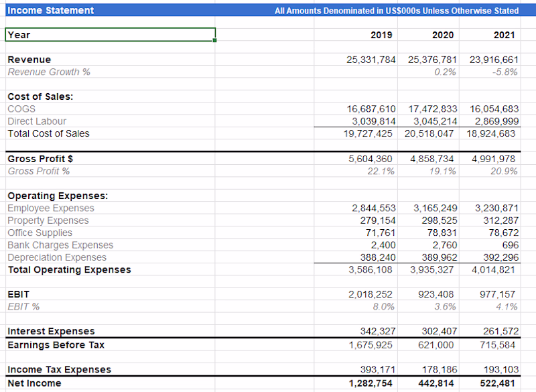Click the Interest Expenses label
The image size is (536, 392).
point(51,331)
